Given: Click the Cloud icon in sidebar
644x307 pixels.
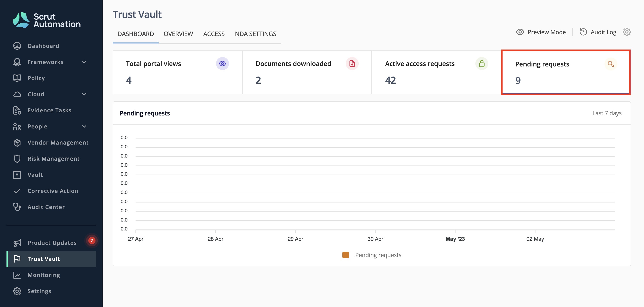Looking at the screenshot, I should 17,94.
